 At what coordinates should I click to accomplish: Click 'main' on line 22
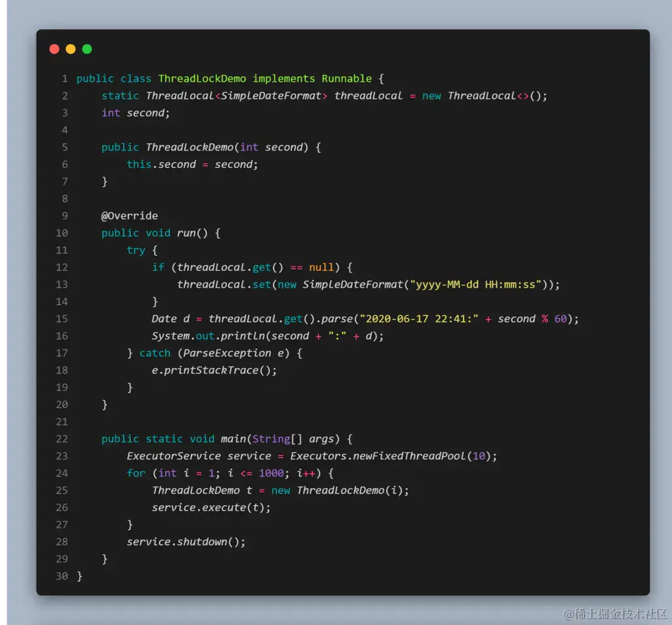234,439
